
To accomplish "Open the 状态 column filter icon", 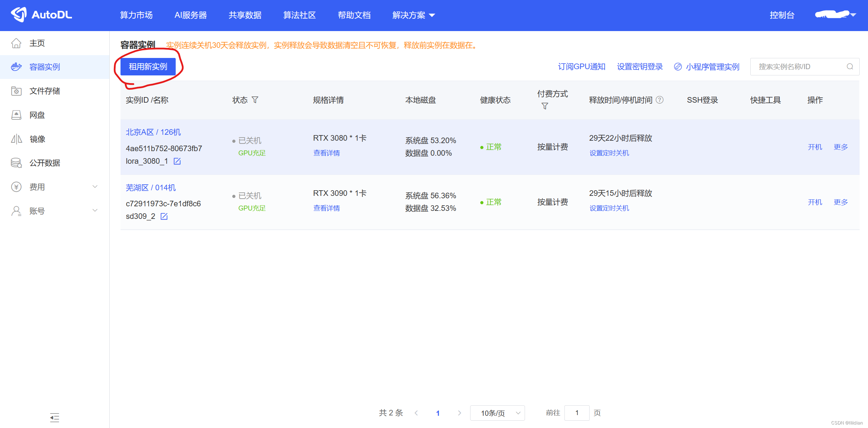I will click(x=255, y=100).
